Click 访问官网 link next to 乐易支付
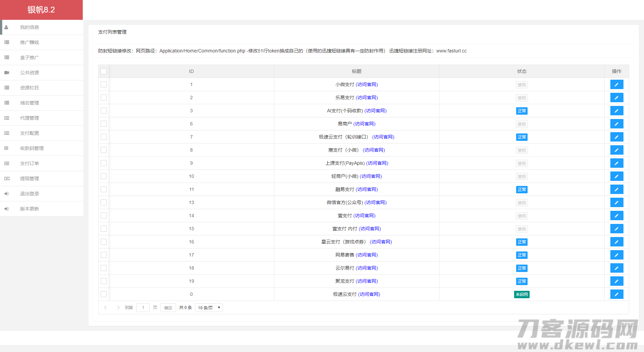The image size is (644, 352). coord(367,97)
